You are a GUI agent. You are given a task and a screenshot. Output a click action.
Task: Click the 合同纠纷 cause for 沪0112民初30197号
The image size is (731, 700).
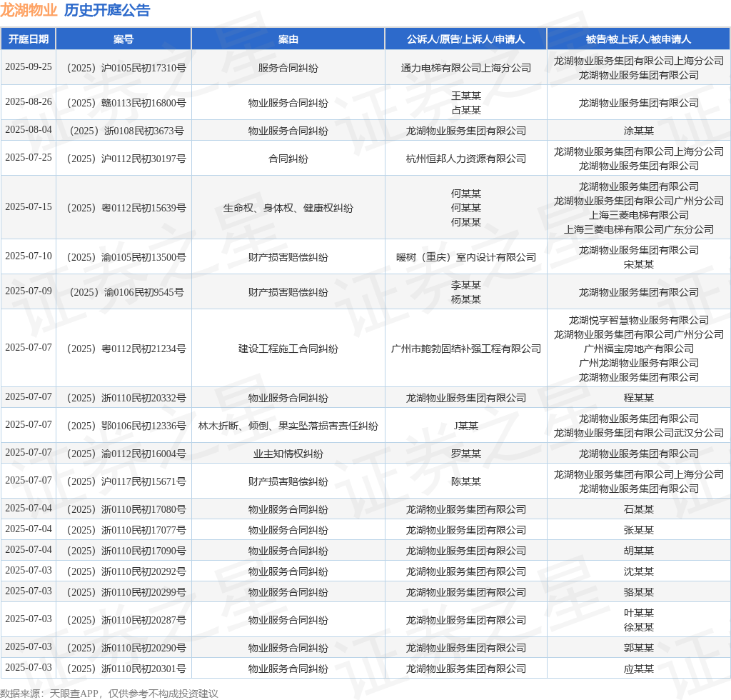coord(288,159)
